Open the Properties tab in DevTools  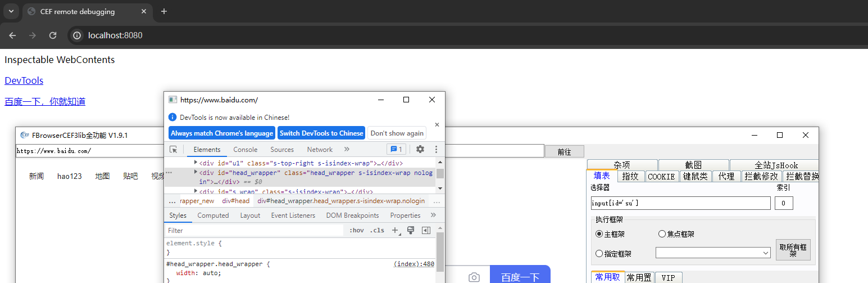(405, 215)
